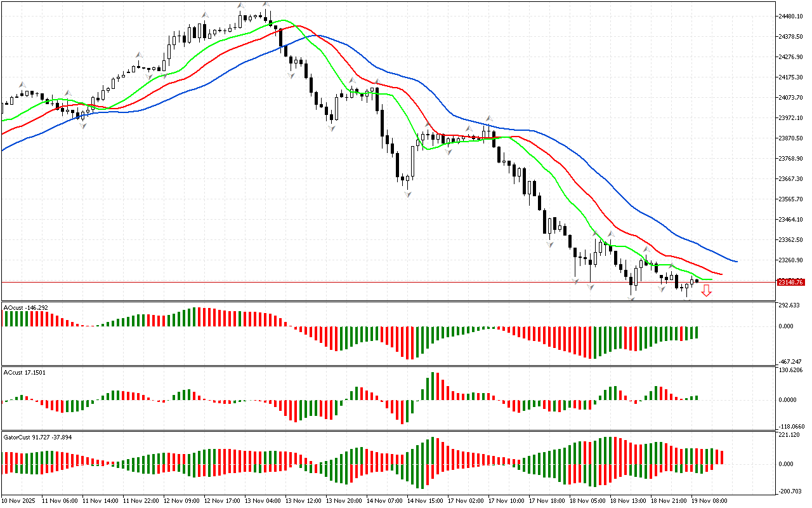Click the -467.247 value on AO scale
This screenshot has height=508, width=812.
792,361
